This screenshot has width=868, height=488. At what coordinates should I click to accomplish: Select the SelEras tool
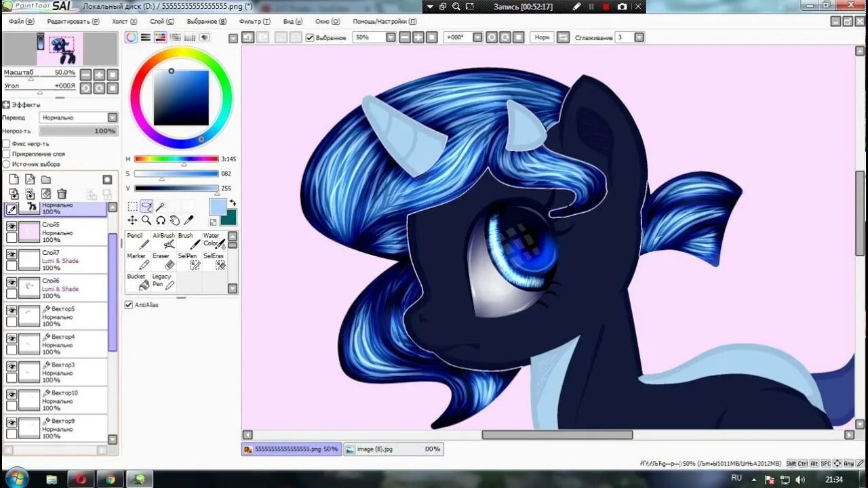[x=214, y=261]
